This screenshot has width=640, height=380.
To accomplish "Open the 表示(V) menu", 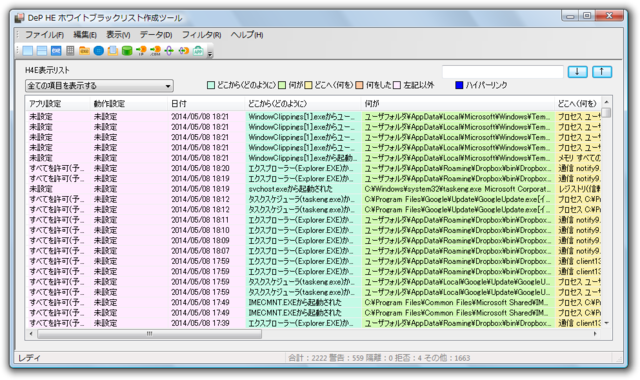I will pos(118,35).
